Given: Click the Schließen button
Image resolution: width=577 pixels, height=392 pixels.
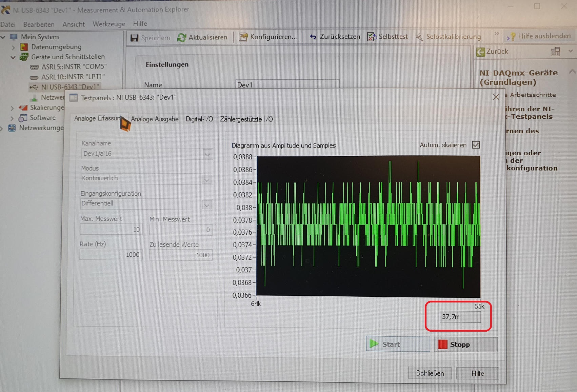Looking at the screenshot, I should [430, 373].
